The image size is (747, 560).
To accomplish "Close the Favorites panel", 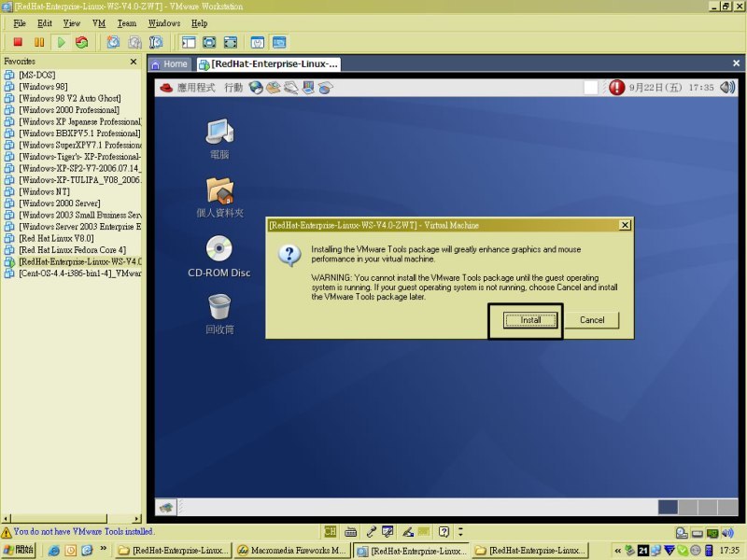I will point(134,62).
